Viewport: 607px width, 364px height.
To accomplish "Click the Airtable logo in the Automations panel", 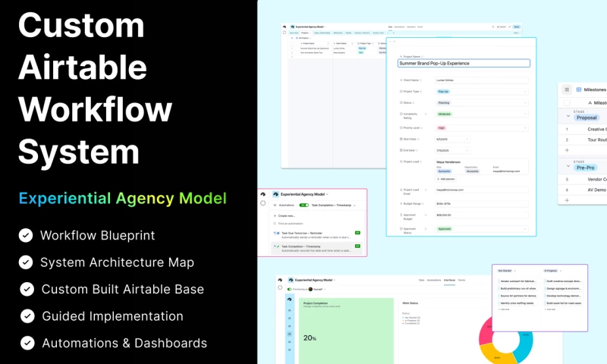I will point(264,195).
